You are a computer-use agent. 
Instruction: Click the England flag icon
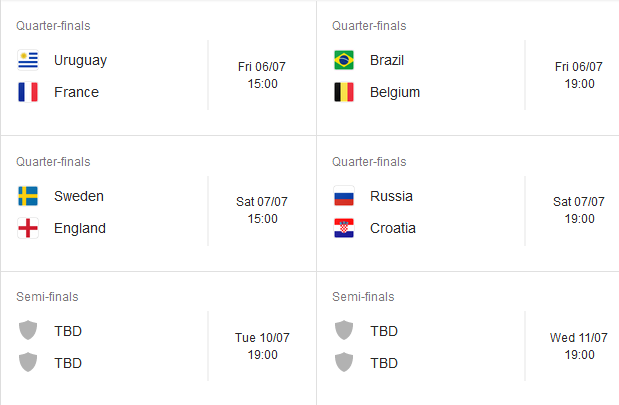pos(28,228)
